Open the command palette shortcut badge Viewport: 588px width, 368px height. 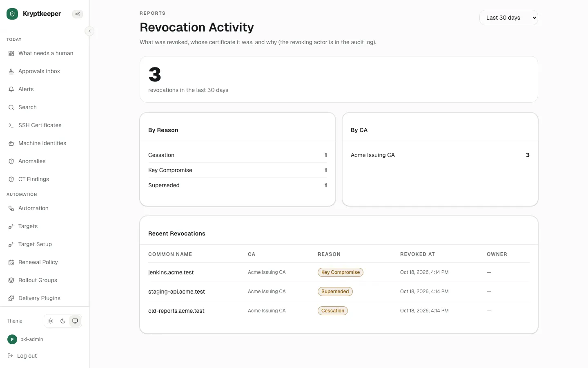coord(78,14)
